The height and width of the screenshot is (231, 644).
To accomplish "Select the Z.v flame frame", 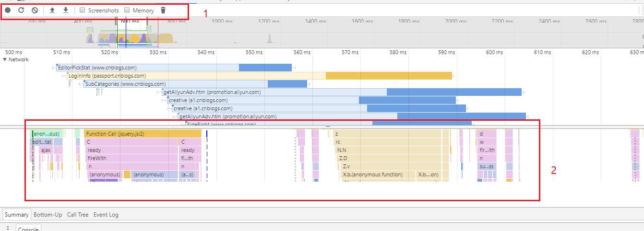I will tap(391, 166).
